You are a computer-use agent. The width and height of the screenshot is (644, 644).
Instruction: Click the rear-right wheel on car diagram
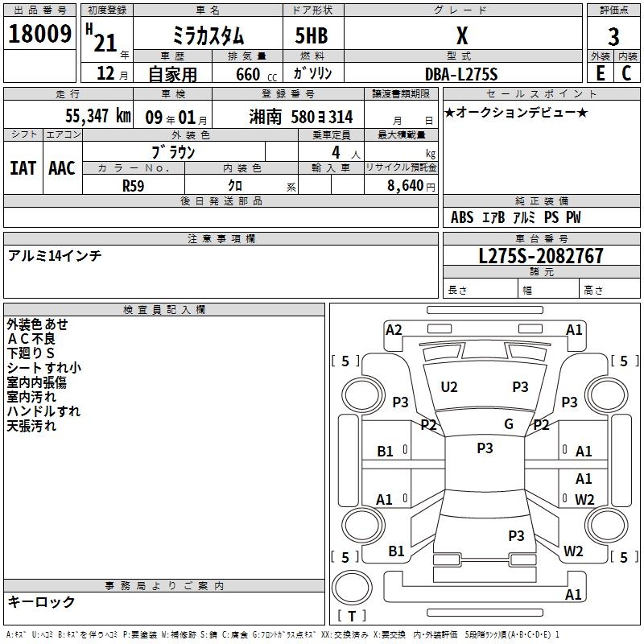[606, 525]
